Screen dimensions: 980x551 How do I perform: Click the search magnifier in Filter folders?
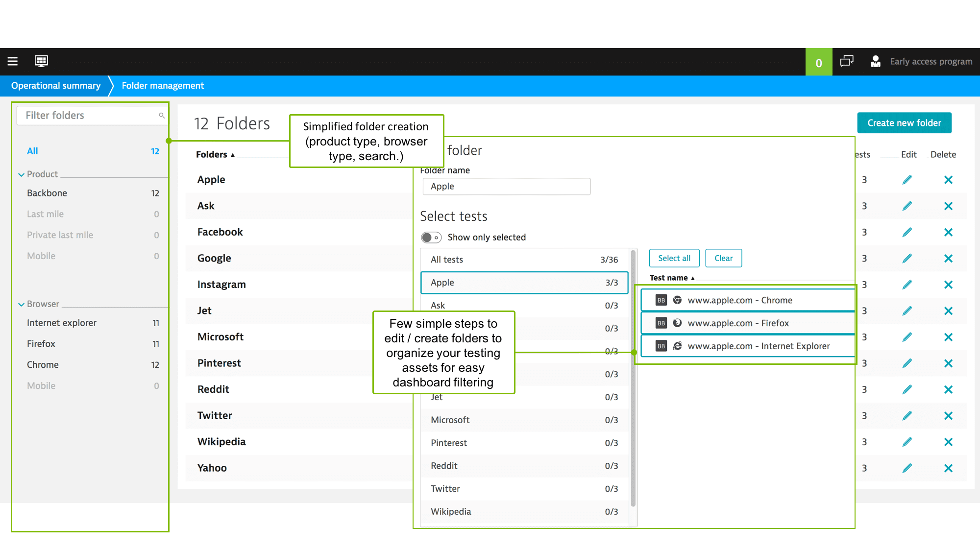[161, 116]
